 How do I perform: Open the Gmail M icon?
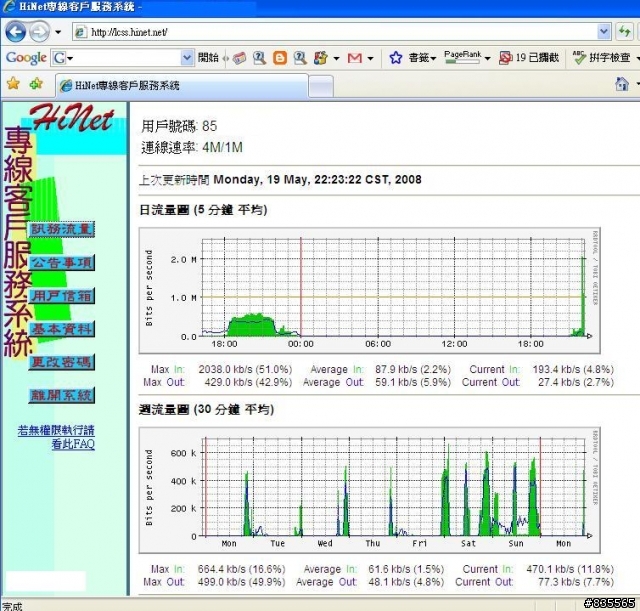pos(355,58)
